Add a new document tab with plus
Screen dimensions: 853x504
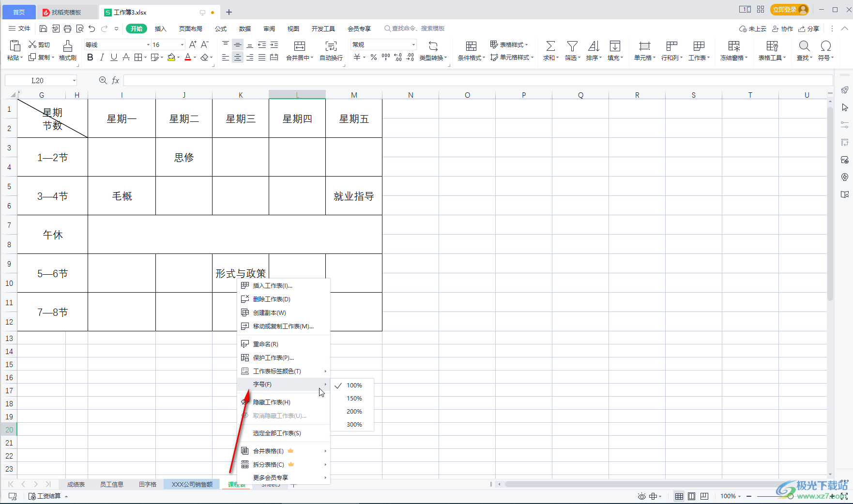[x=229, y=12]
